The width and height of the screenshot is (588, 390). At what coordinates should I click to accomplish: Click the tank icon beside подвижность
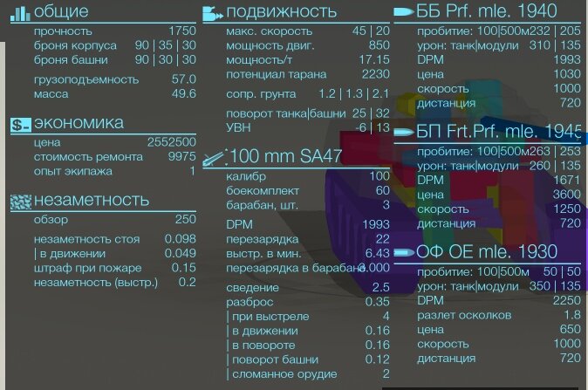[213, 14]
